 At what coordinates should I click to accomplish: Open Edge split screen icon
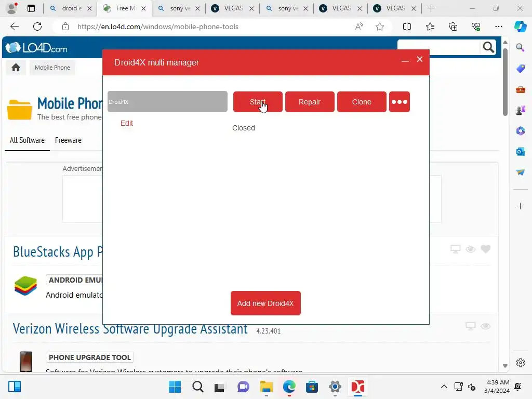click(x=407, y=26)
